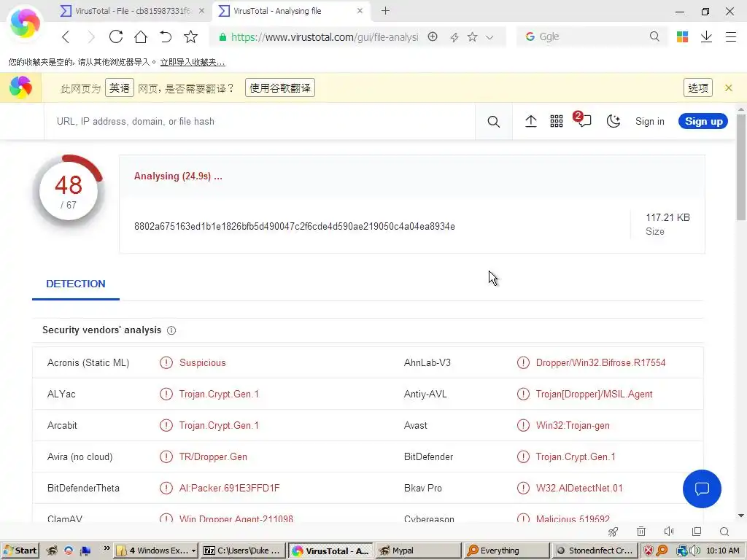The height and width of the screenshot is (560, 747).
Task: Click the zoom magnifier icon in status bar
Action: [x=724, y=532]
